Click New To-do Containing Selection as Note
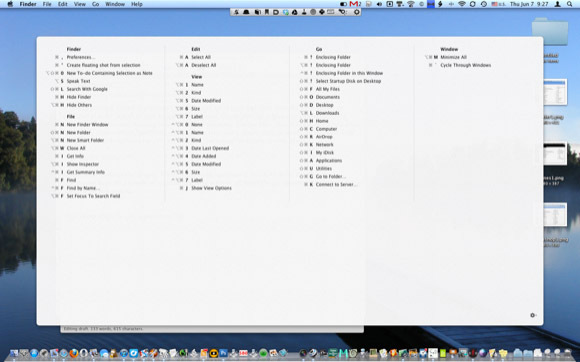This screenshot has width=580, height=362. 109,73
